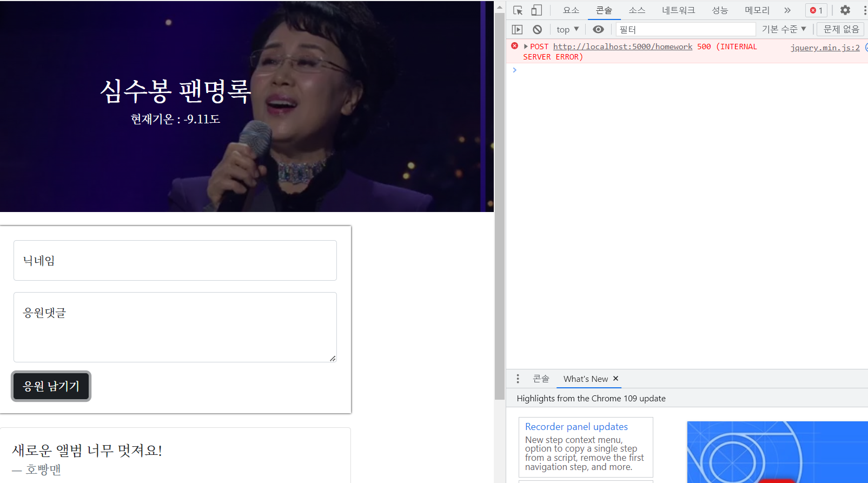
Task: Open the localhost:5000/homework link
Action: (622, 47)
